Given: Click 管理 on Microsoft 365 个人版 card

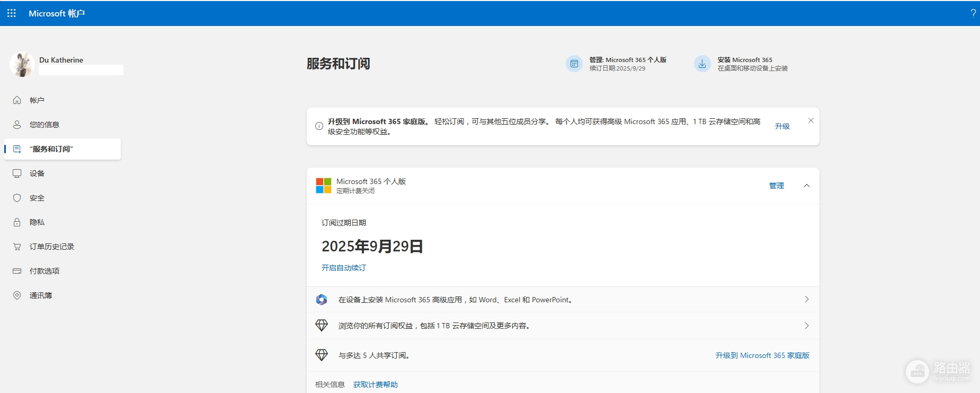Looking at the screenshot, I should tap(777, 186).
